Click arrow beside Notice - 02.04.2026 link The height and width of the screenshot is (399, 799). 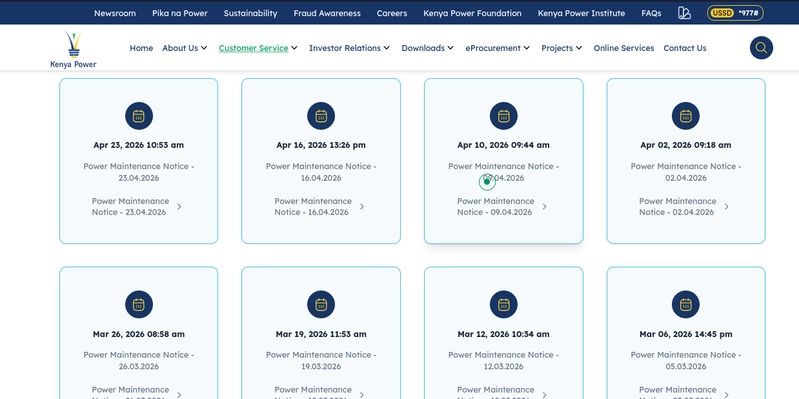coord(727,207)
